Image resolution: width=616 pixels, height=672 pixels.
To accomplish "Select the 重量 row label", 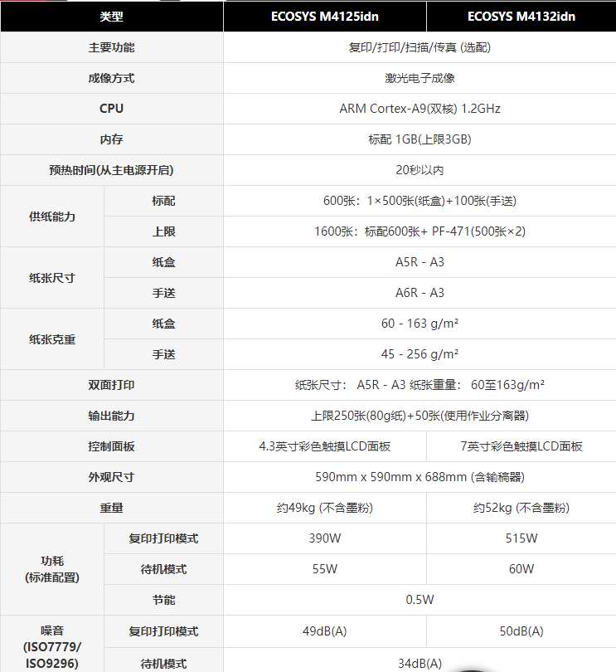I will coord(111,508).
